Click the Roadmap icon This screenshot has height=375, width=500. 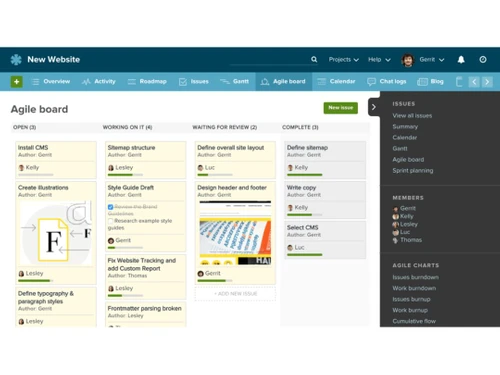point(132,82)
